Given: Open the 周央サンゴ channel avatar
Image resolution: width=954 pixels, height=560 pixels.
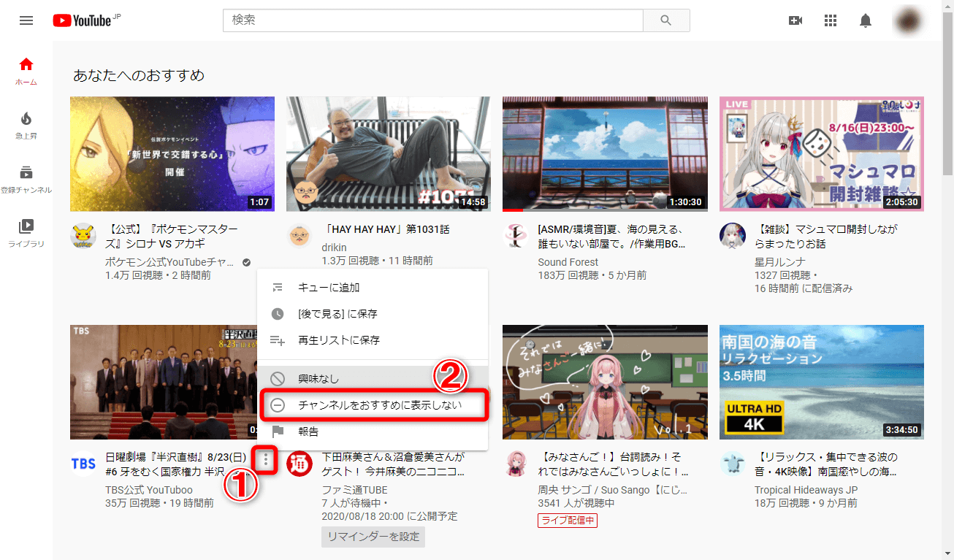Looking at the screenshot, I should click(516, 464).
